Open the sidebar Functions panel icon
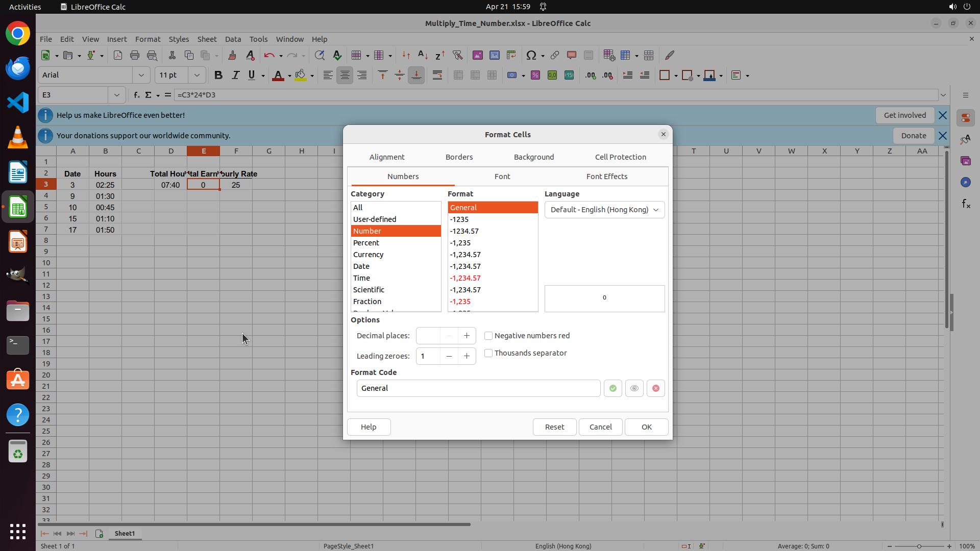 (x=966, y=204)
